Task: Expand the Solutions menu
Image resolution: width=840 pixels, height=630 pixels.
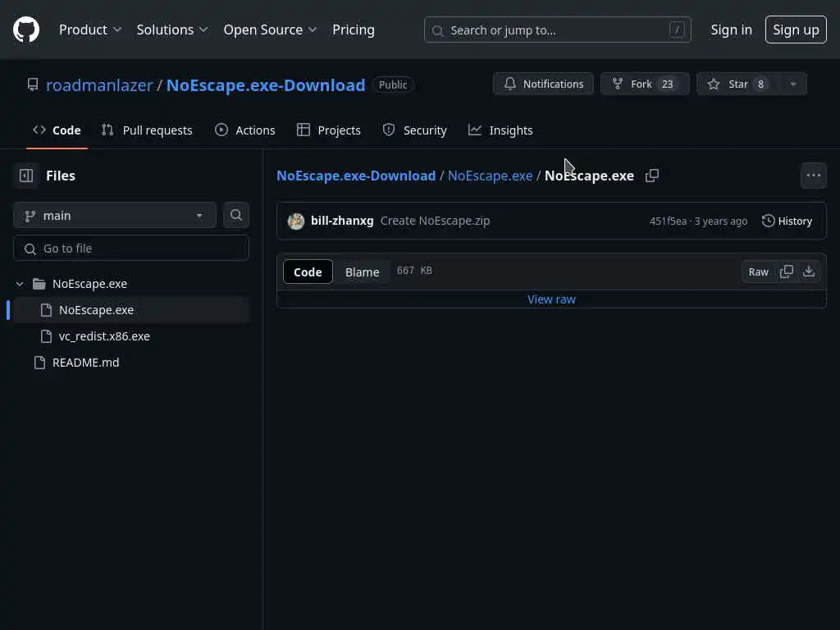Action: pos(172,30)
